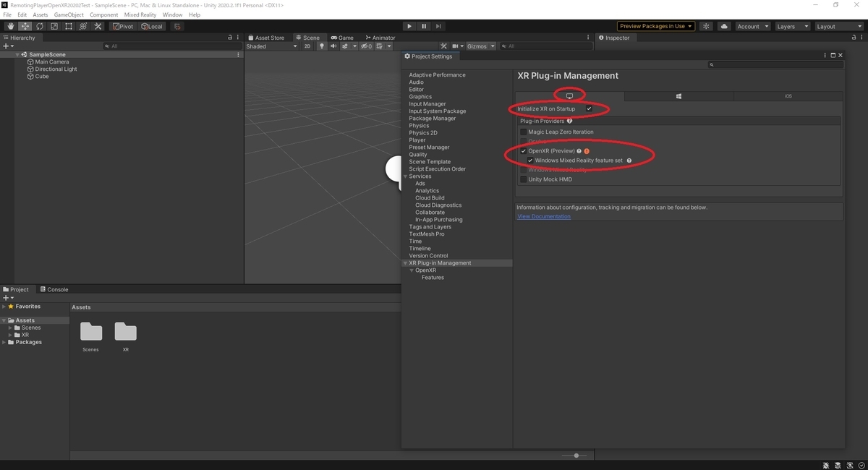
Task: Open the Mixed Reality menu
Action: point(140,14)
